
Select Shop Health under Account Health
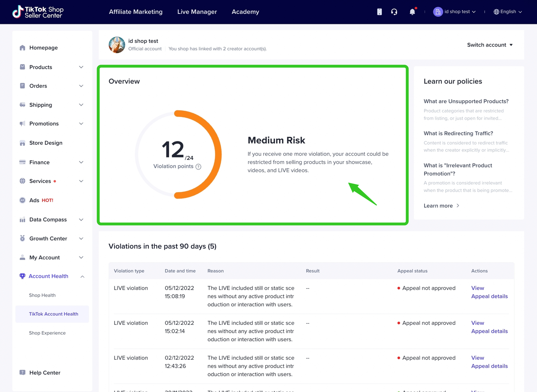pyautogui.click(x=42, y=295)
